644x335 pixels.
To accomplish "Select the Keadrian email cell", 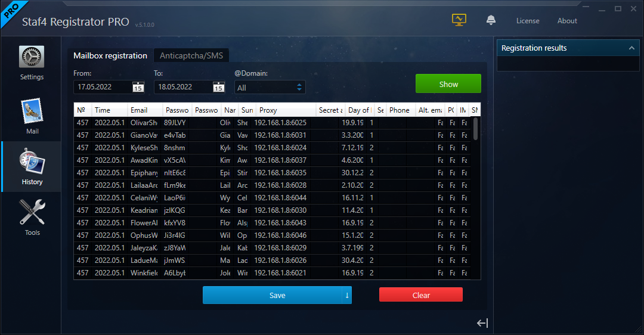I will [x=144, y=210].
